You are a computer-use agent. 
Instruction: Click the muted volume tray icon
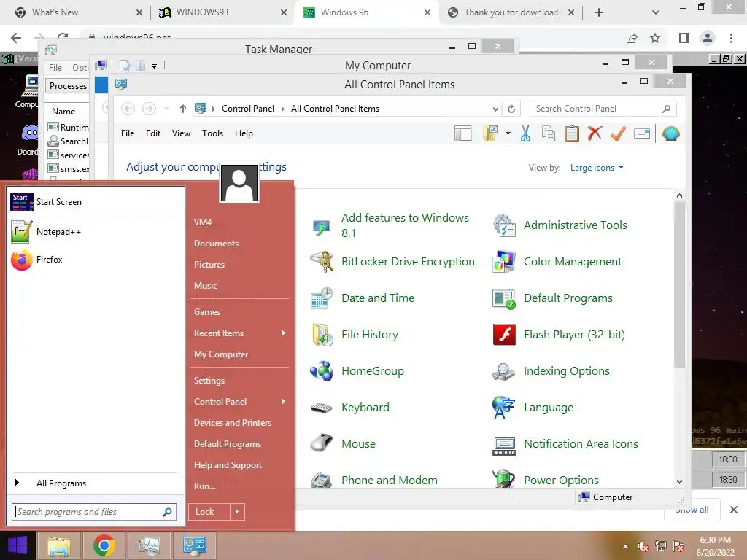pyautogui.click(x=643, y=546)
